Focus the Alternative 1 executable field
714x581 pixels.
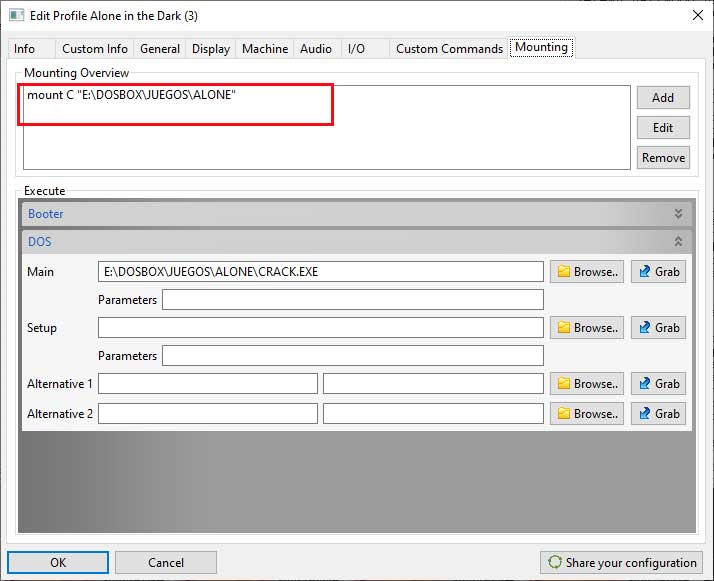(x=208, y=383)
